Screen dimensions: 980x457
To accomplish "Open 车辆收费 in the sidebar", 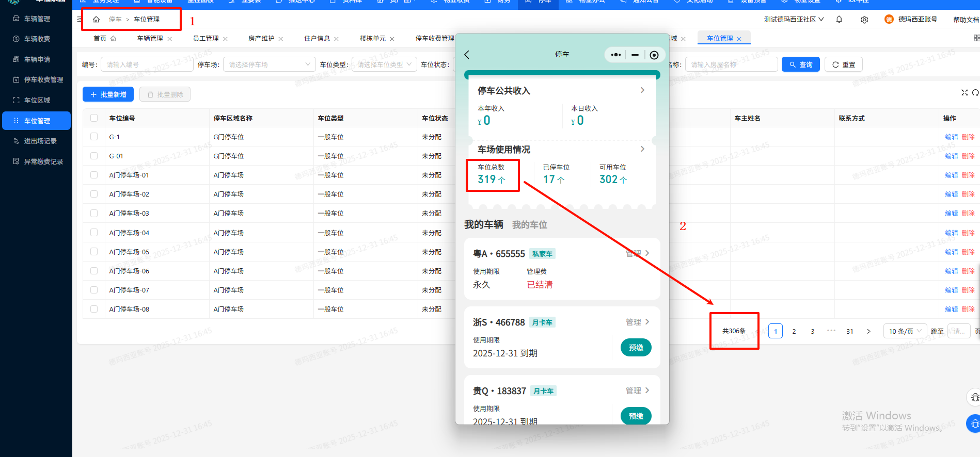I will (36, 39).
